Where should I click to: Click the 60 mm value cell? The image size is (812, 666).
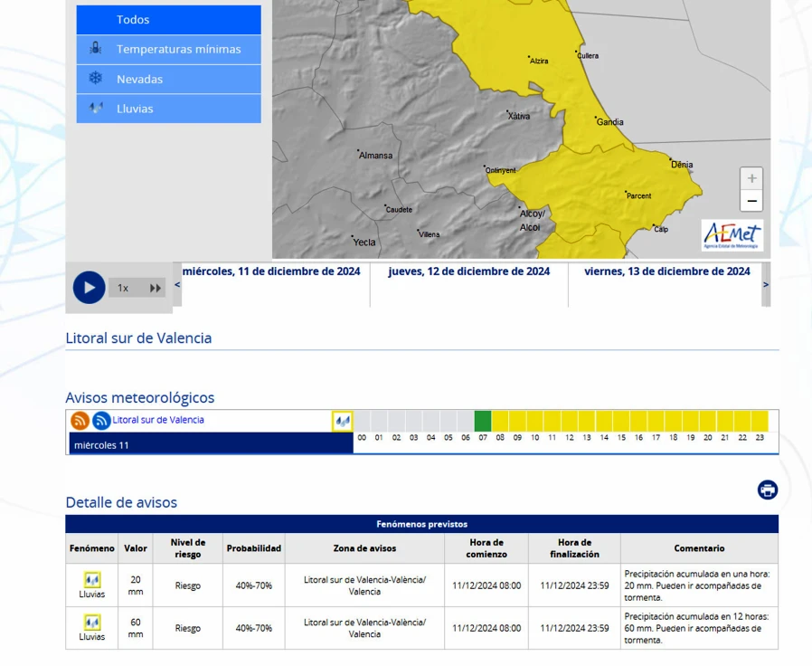(x=135, y=628)
